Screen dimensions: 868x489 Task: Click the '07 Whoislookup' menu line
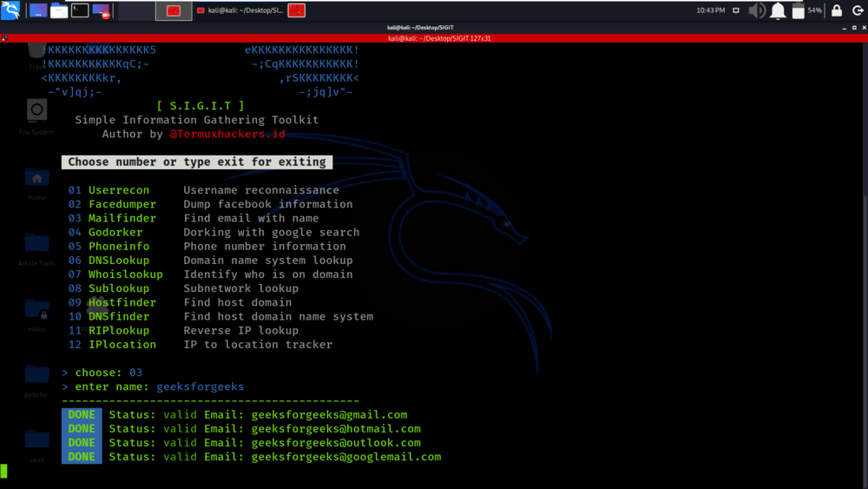tap(210, 274)
